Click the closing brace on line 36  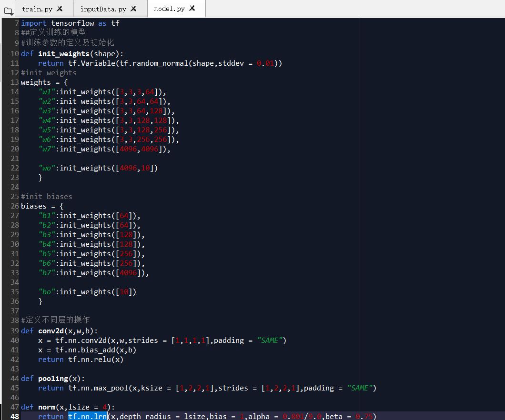40,301
